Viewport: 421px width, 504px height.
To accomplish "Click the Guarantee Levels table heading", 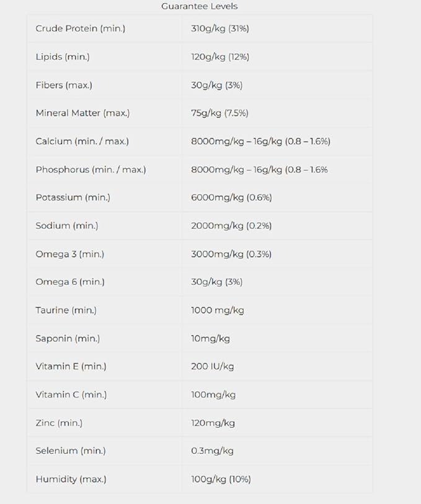I will click(199, 6).
